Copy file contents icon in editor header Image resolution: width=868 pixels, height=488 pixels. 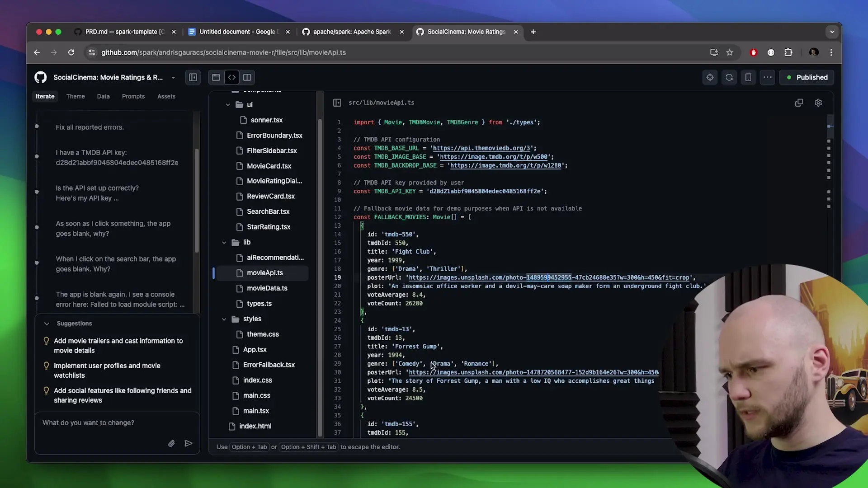pyautogui.click(x=799, y=103)
